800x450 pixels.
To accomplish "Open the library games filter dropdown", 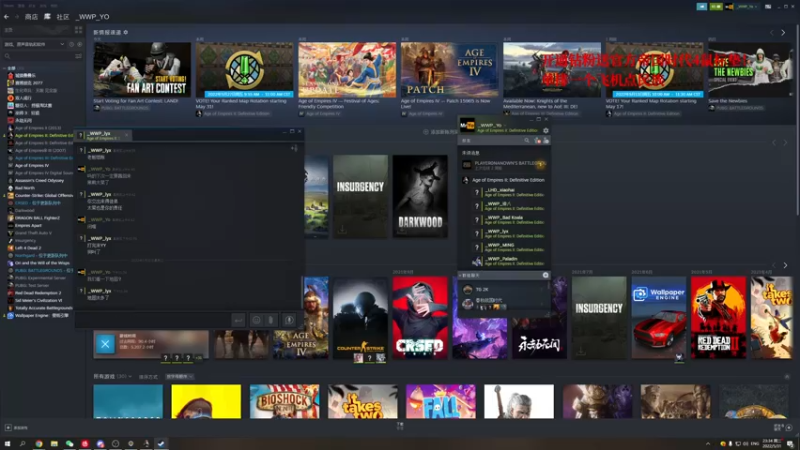I will 35,44.
